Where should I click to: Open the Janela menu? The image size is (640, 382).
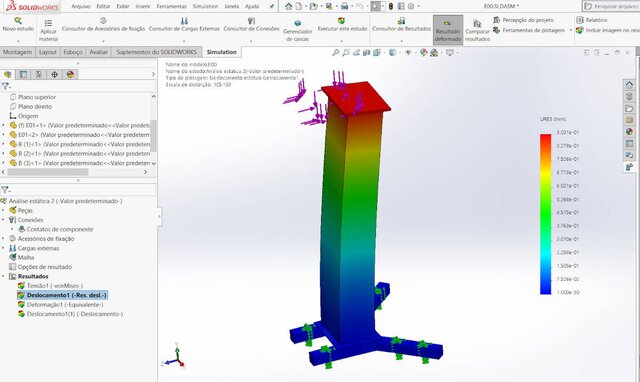coord(231,6)
